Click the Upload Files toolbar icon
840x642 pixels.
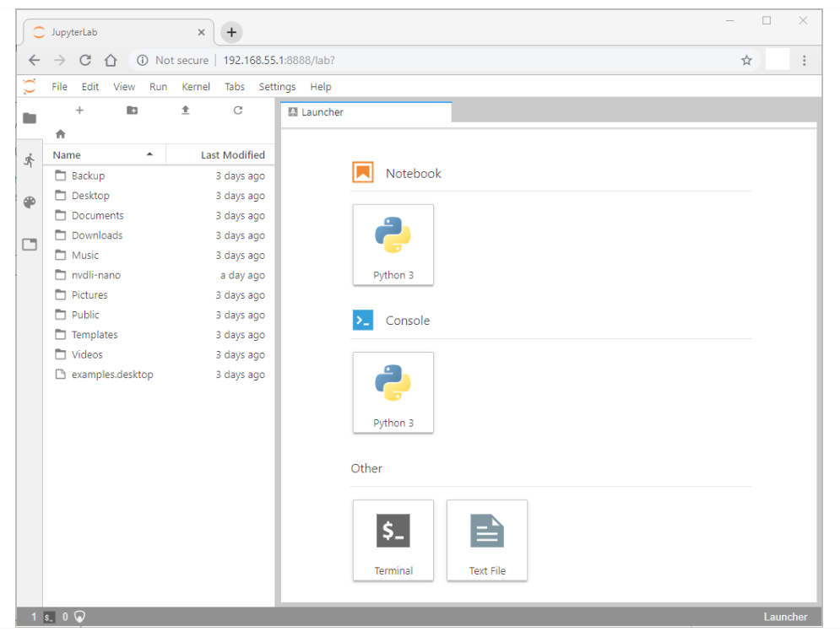pos(186,111)
